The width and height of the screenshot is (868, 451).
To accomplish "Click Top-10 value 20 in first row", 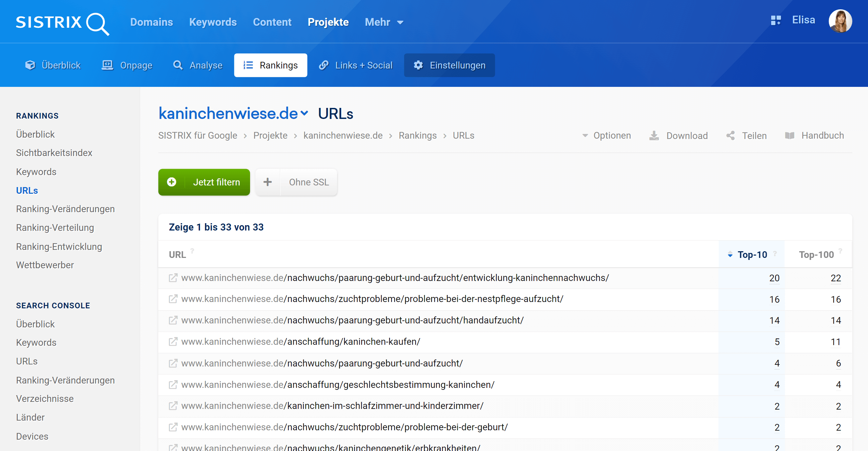I will click(774, 278).
